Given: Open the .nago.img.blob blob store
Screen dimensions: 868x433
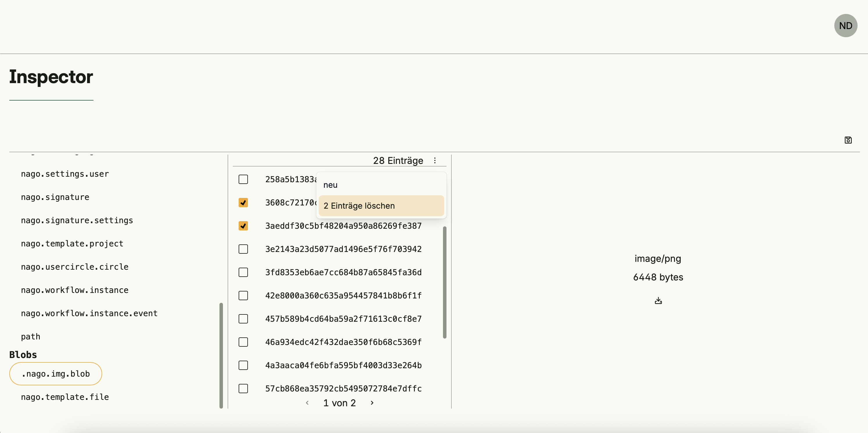Looking at the screenshot, I should [x=56, y=374].
